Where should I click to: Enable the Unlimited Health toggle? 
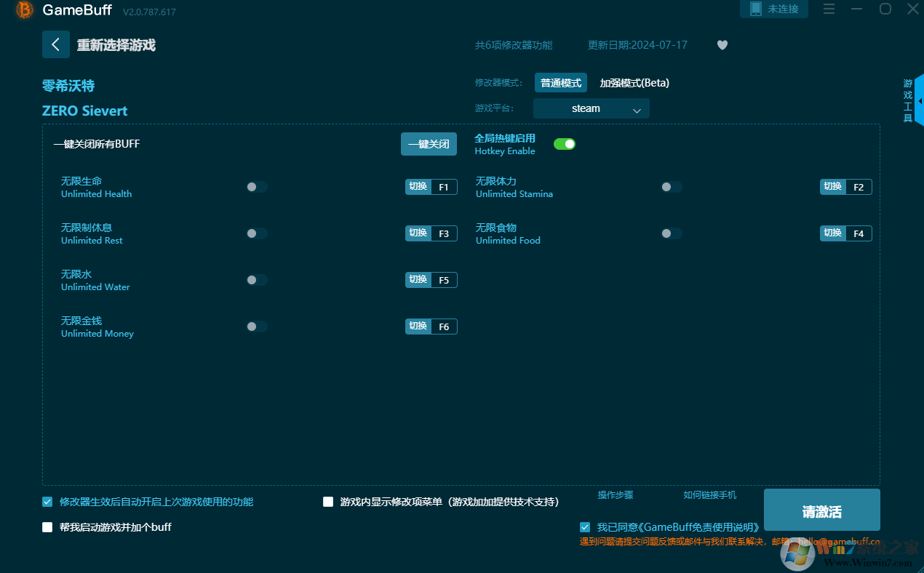point(257,187)
